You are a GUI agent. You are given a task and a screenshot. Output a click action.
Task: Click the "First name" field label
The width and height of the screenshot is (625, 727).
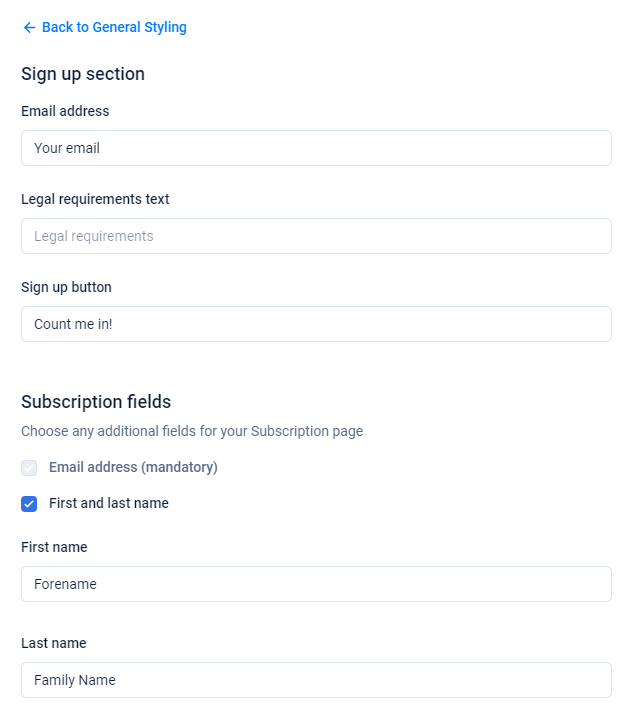(54, 547)
